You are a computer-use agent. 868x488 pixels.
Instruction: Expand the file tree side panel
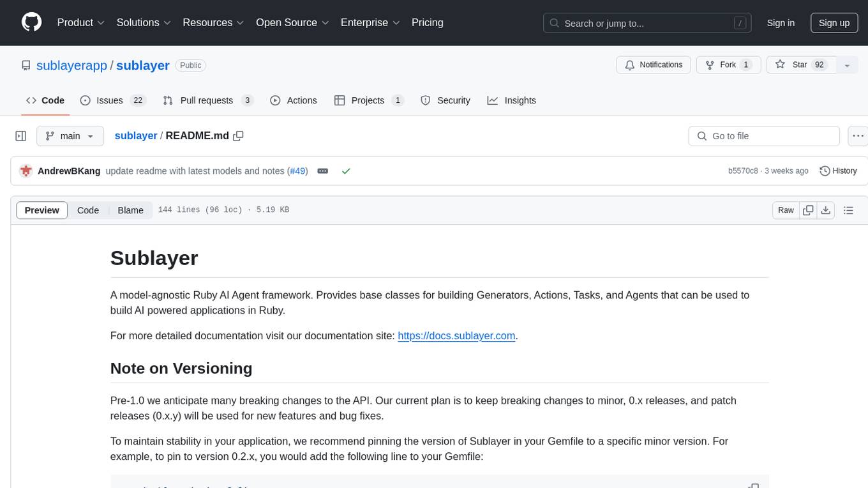point(21,136)
